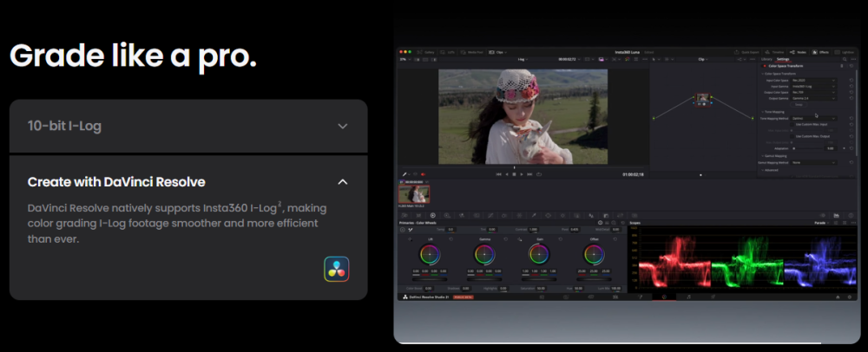
Task: Open the Parade scope type dropdown
Action: point(821,223)
